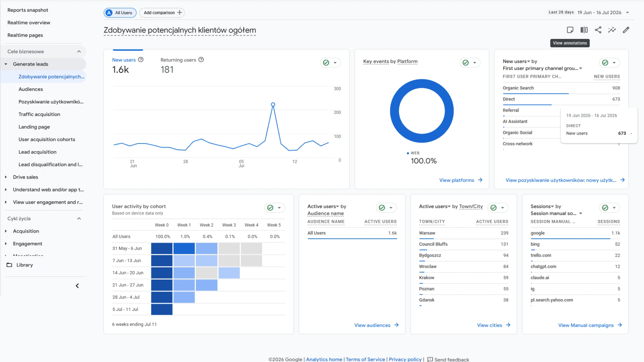Click the arrow next to View platforms
This screenshot has height=362, width=644.
480,180
